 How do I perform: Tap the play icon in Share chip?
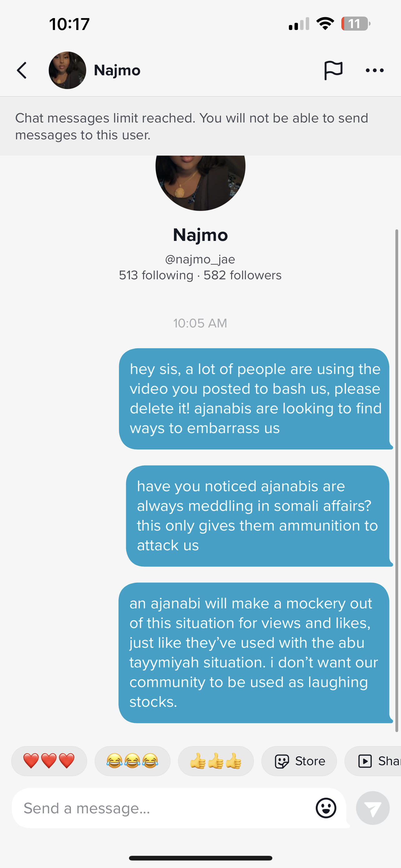pyautogui.click(x=365, y=761)
